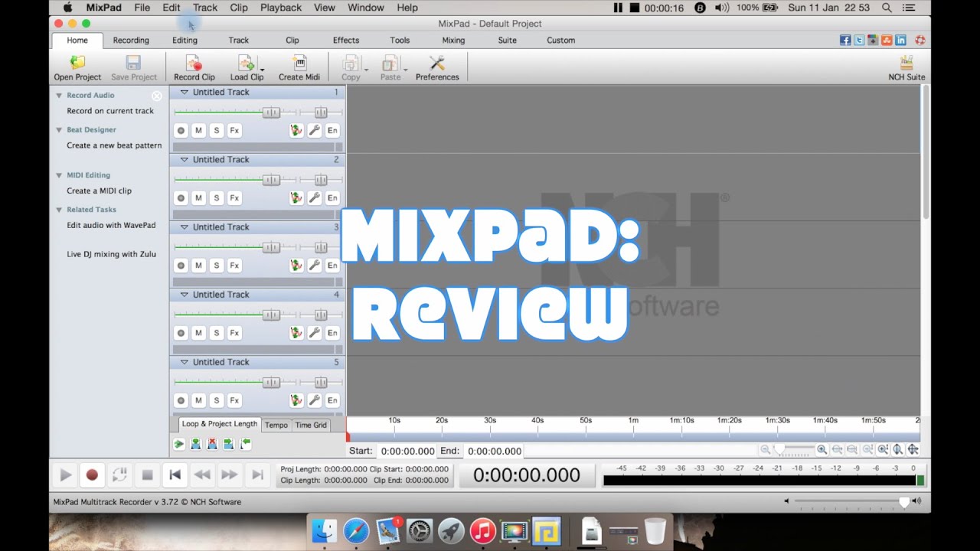Solo track 3 with S button

[216, 266]
